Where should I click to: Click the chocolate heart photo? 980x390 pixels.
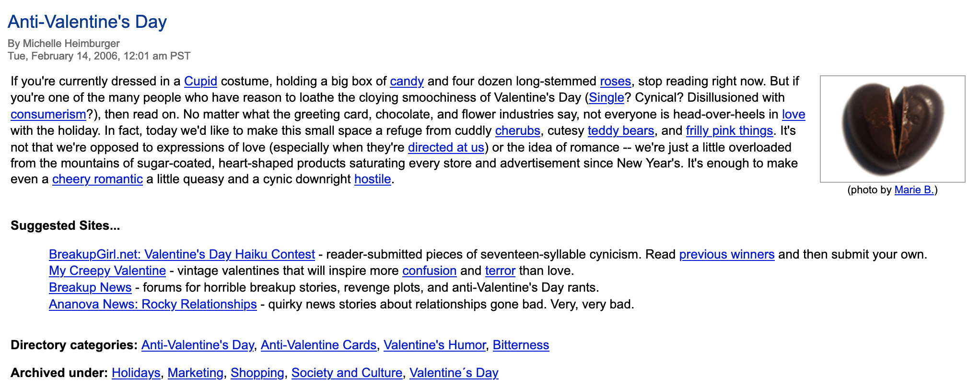tap(892, 129)
